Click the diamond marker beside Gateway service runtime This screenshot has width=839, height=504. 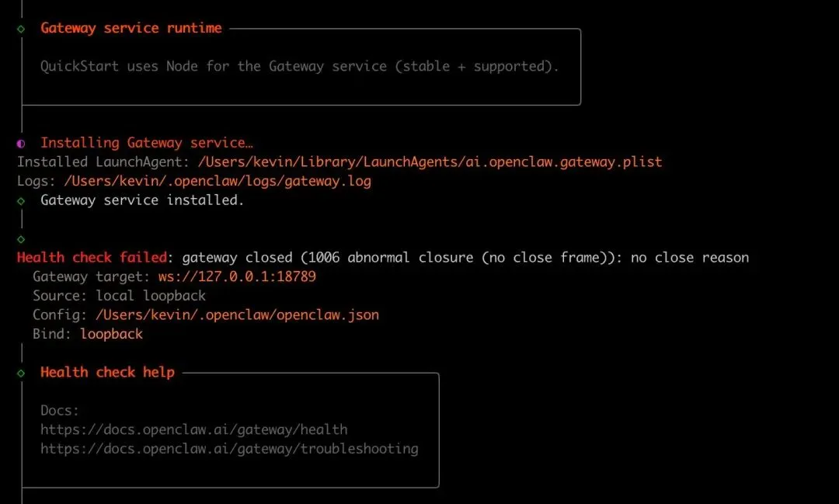(x=21, y=29)
